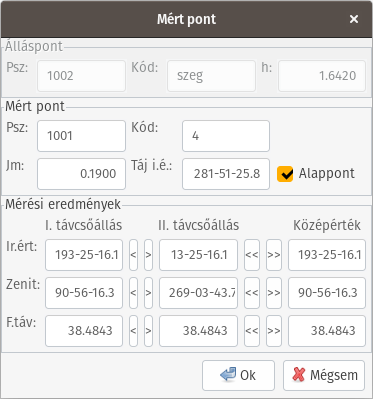Click the Középérték column header

pyautogui.click(x=327, y=225)
